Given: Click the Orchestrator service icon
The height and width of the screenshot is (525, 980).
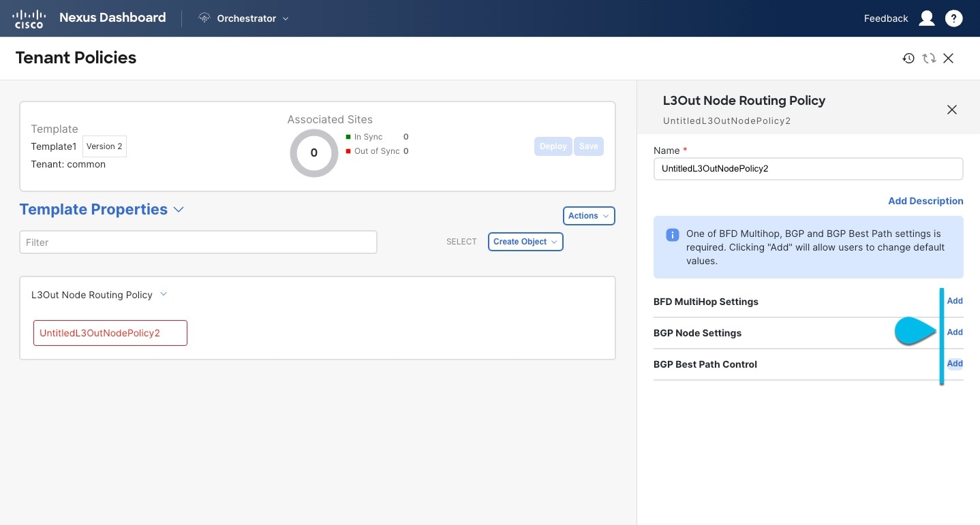Looking at the screenshot, I should tap(204, 18).
